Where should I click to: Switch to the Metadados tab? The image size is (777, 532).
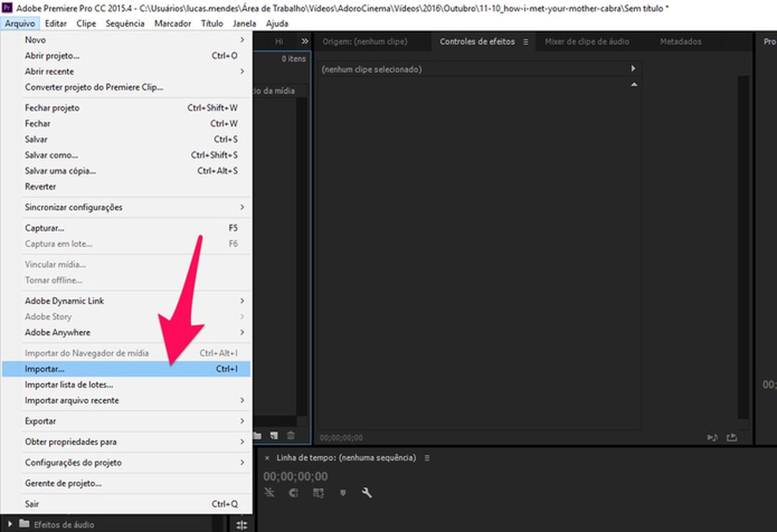point(680,42)
